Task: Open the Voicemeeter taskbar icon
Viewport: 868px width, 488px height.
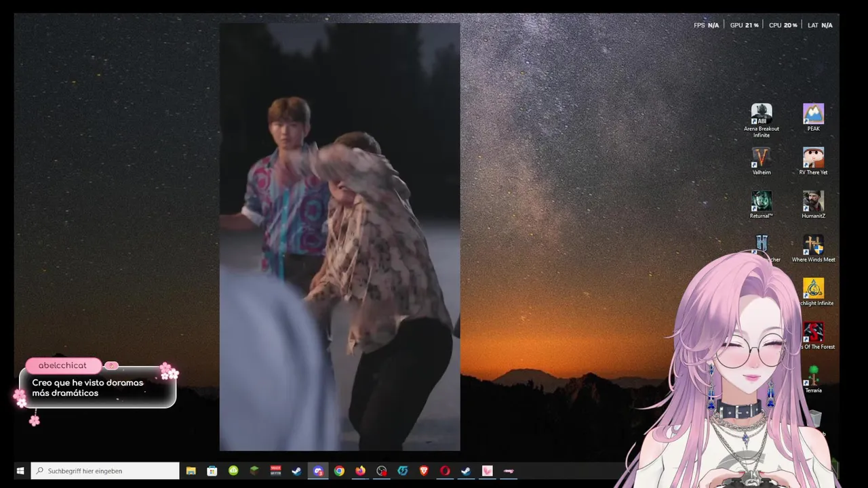Action: point(275,470)
